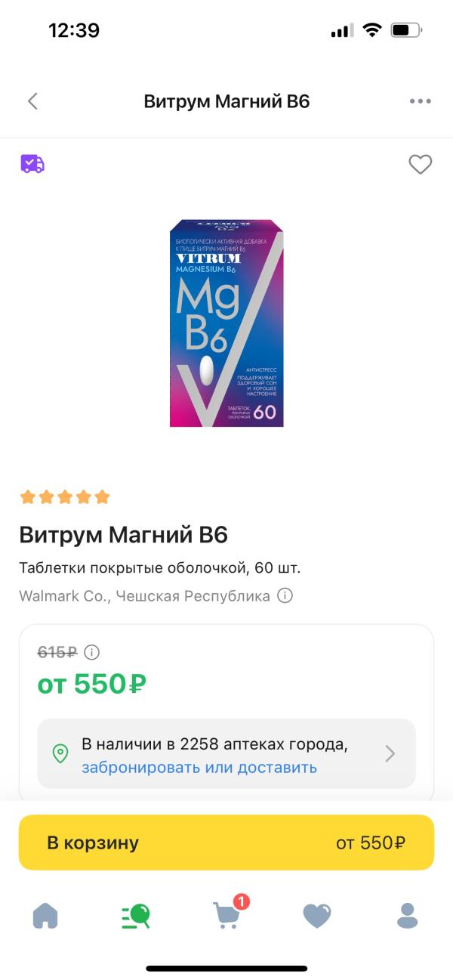Open the shopping cart with badge
The height and width of the screenshot is (980, 453).
tap(228, 913)
